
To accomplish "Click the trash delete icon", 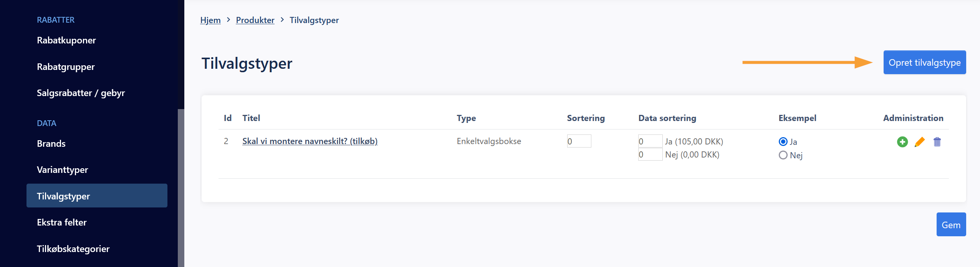I will point(937,142).
